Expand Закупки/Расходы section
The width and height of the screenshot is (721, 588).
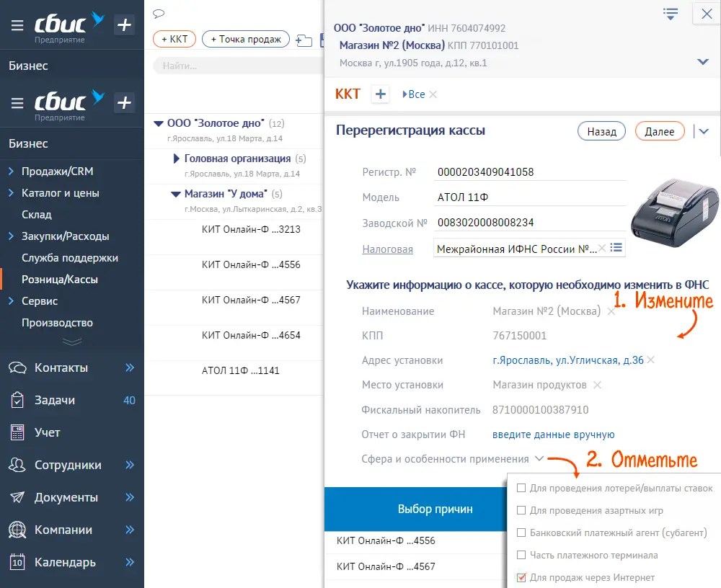(11, 236)
